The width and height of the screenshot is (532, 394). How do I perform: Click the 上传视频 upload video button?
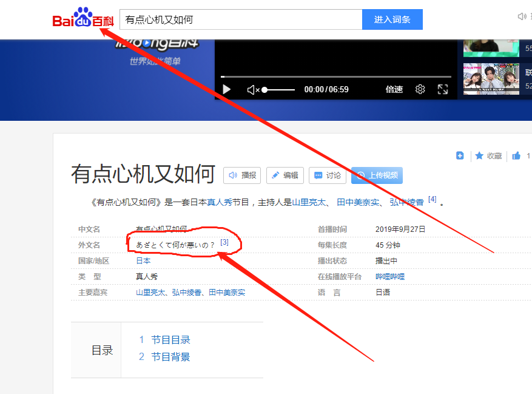(376, 175)
